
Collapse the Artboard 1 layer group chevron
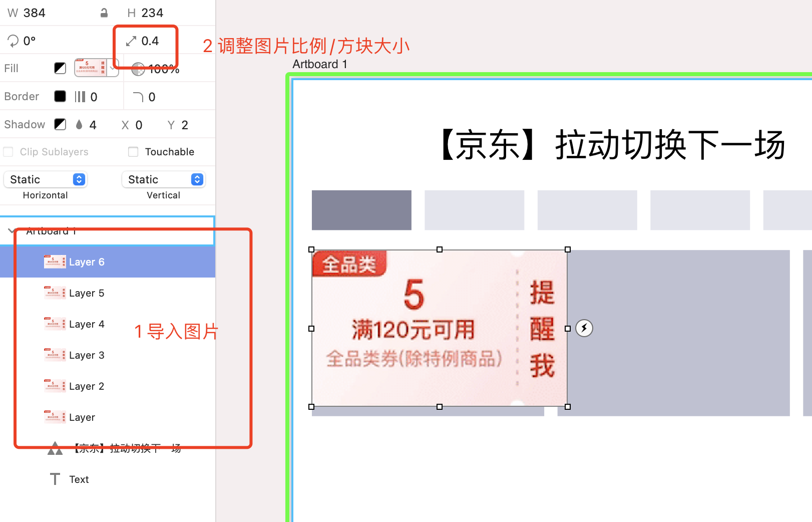pos(11,231)
